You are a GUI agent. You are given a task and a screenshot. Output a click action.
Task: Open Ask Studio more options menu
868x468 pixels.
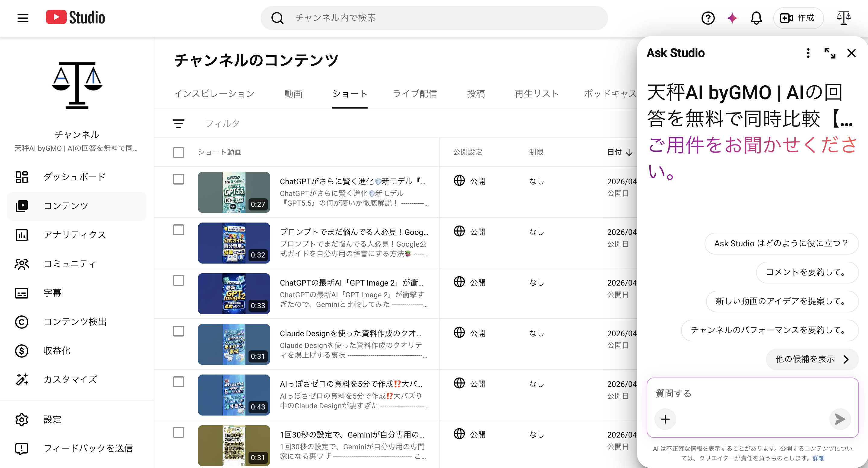point(808,53)
